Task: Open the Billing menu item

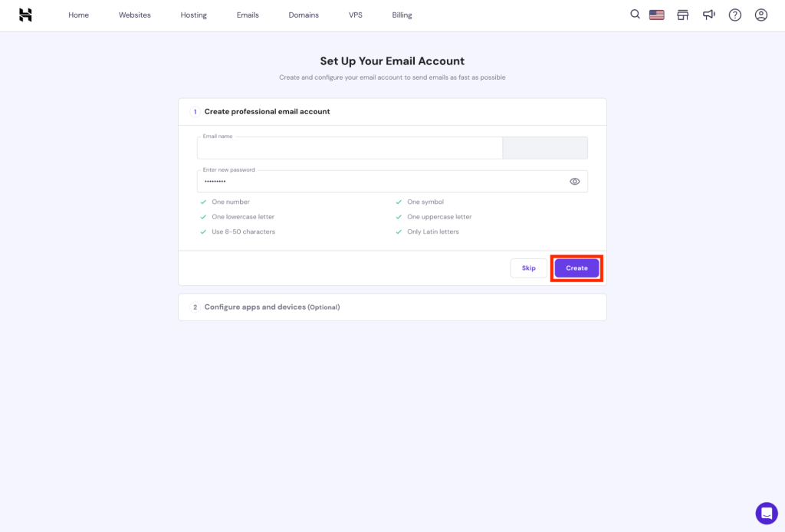Action: [402, 15]
